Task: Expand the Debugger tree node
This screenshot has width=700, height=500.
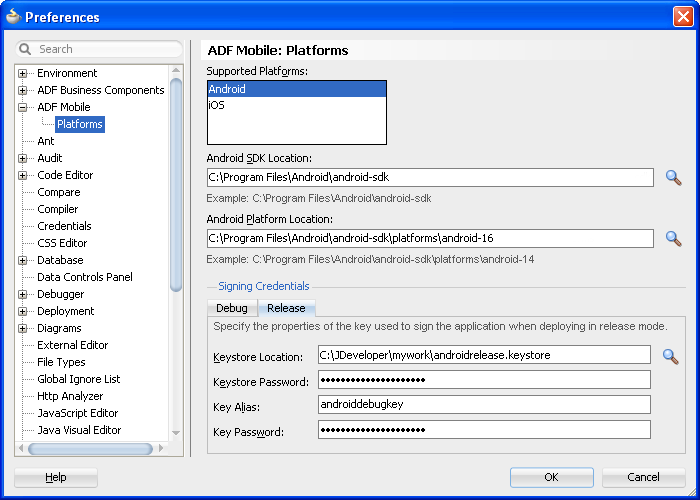Action: pyautogui.click(x=22, y=294)
